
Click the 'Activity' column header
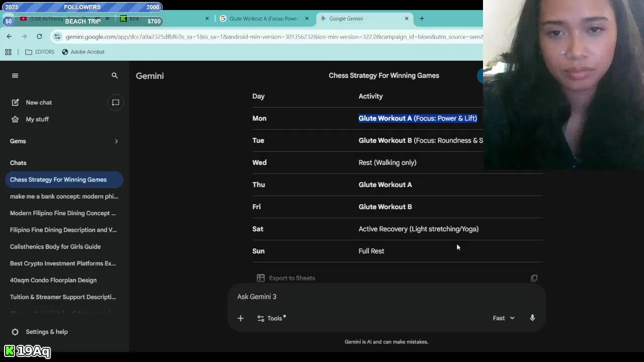[371, 96]
